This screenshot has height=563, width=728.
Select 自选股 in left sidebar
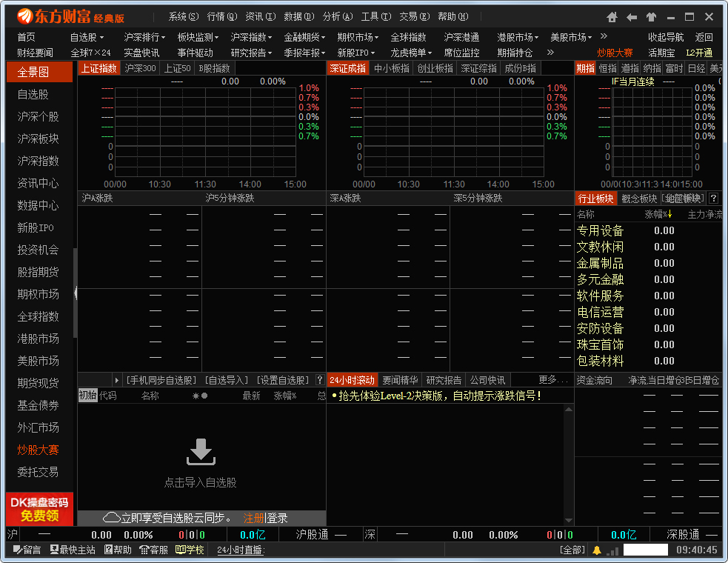tap(33, 94)
